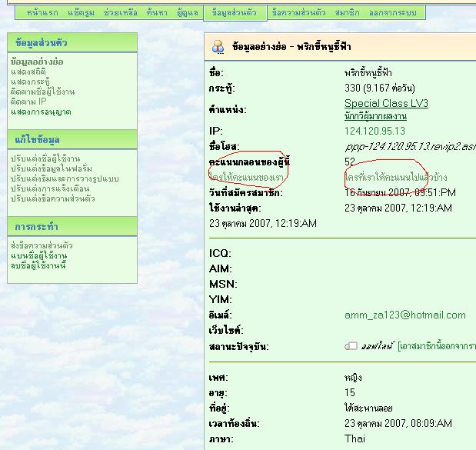This screenshot has width=476, height=450.
Task: Open แสดงการอนุญาต permissions link
Action: 41,112
